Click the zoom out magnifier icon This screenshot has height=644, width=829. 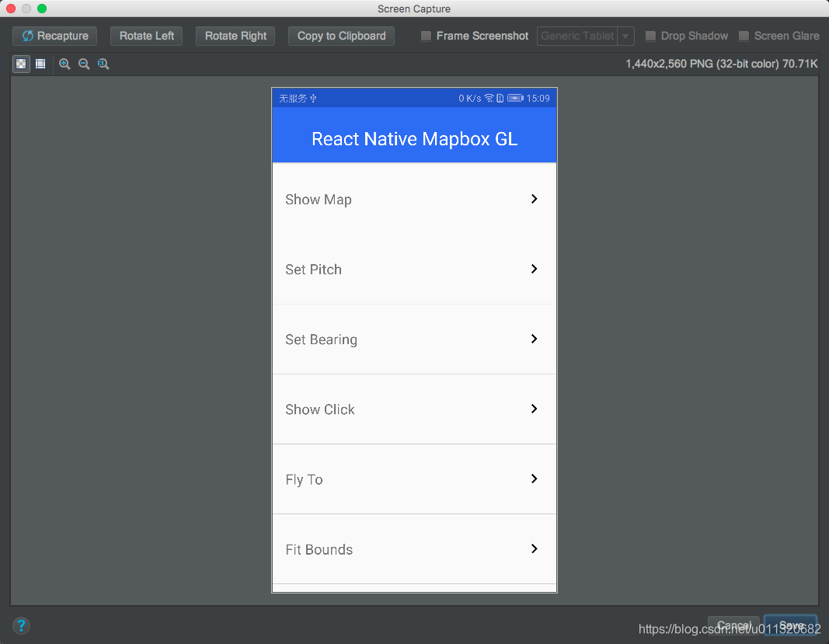pos(84,64)
